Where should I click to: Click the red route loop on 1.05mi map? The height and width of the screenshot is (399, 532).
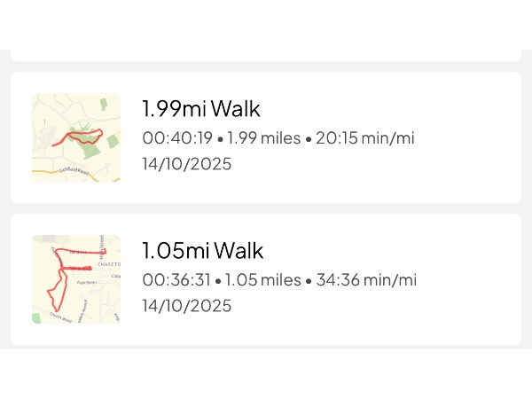point(55,288)
